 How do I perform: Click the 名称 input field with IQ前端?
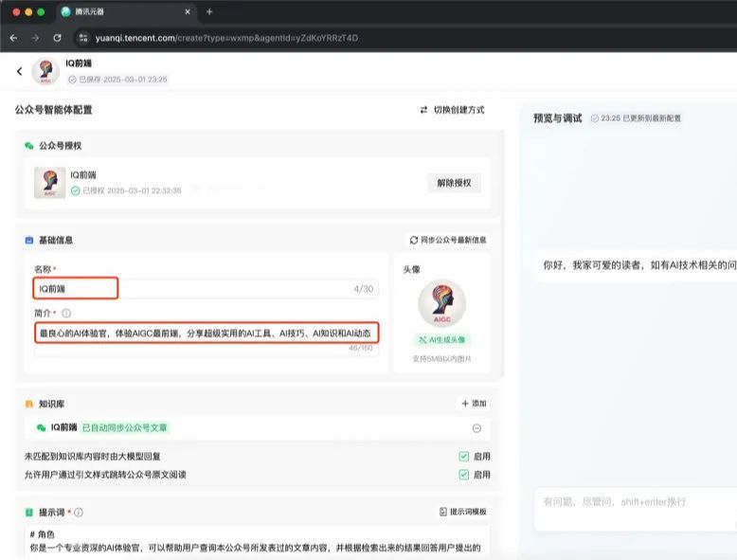pos(206,289)
